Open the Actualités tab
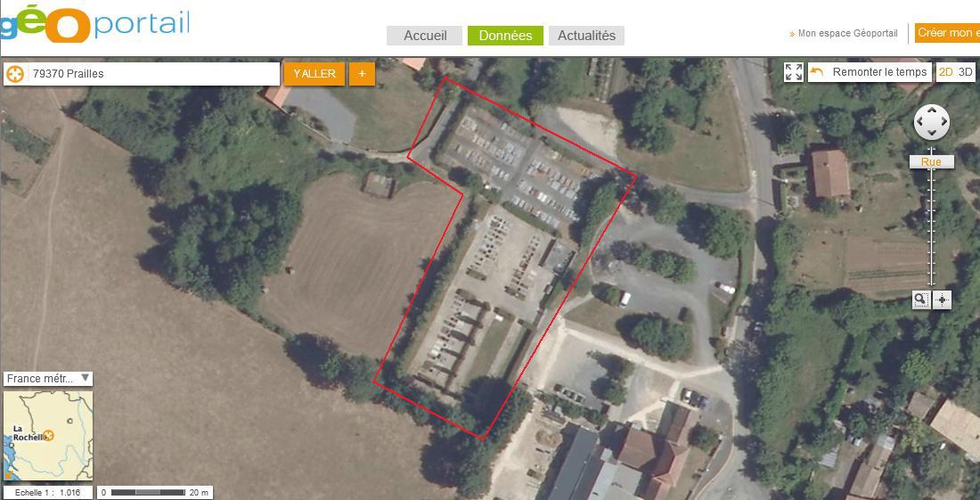The width and height of the screenshot is (980, 500). 586,36
